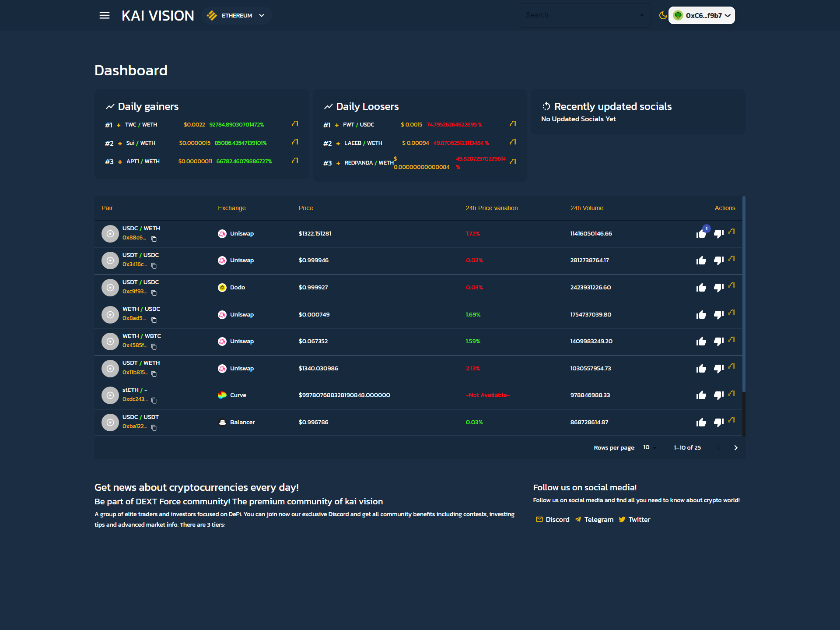This screenshot has width=840, height=630.
Task: Expand the Ethereum network dropdown
Action: click(x=237, y=15)
